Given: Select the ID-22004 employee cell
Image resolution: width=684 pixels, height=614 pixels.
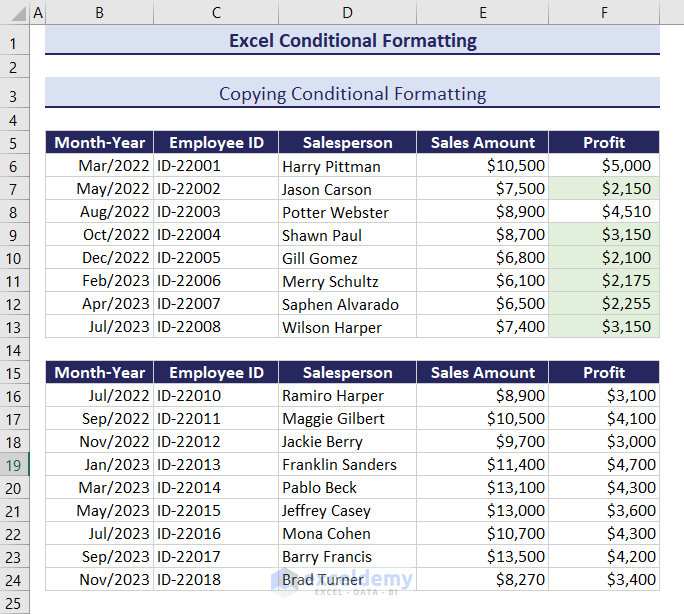Looking at the screenshot, I should (x=216, y=235).
